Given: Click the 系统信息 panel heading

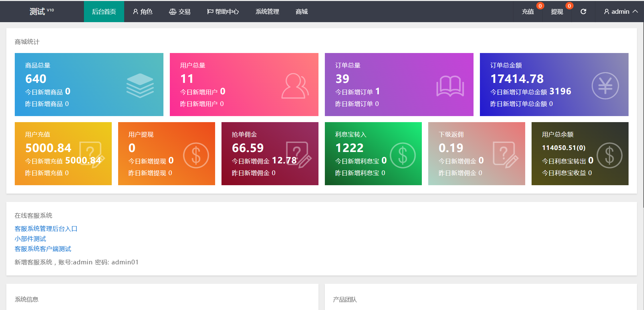Looking at the screenshot, I should (27, 299).
